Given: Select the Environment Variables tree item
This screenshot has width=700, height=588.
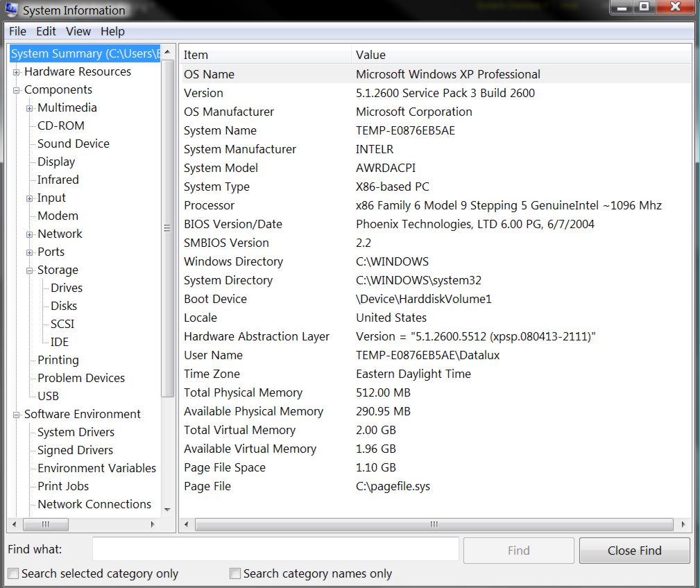Looking at the screenshot, I should tap(97, 468).
